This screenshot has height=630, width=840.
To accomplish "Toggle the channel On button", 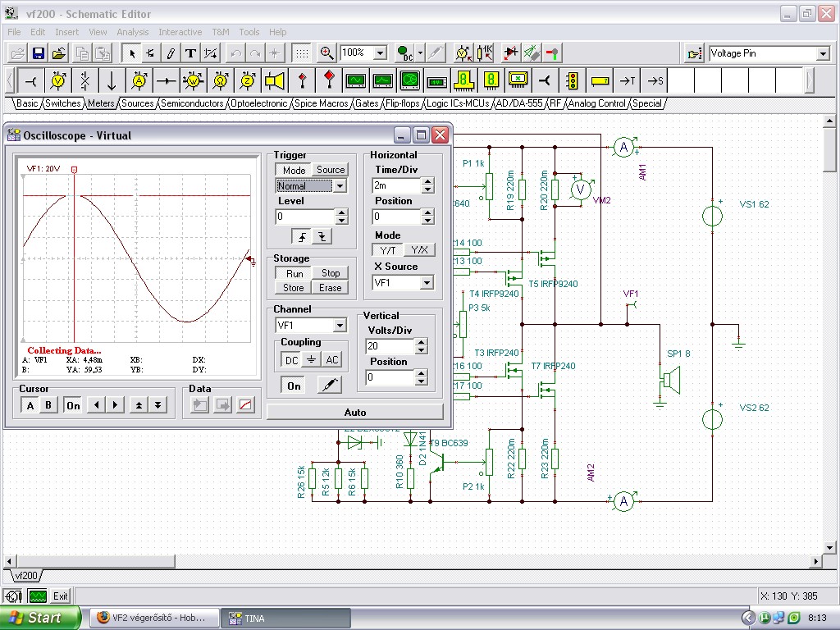I will coord(294,386).
